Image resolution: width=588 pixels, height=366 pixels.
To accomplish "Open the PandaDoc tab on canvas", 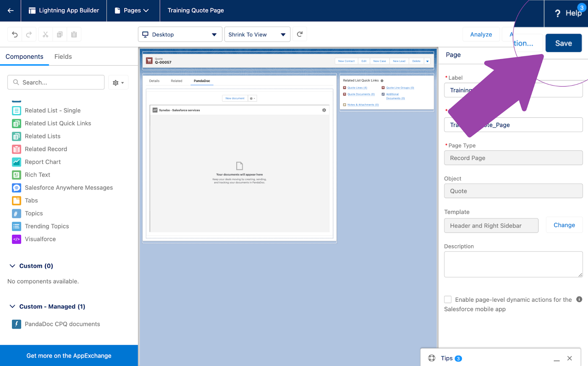I will 202,81.
